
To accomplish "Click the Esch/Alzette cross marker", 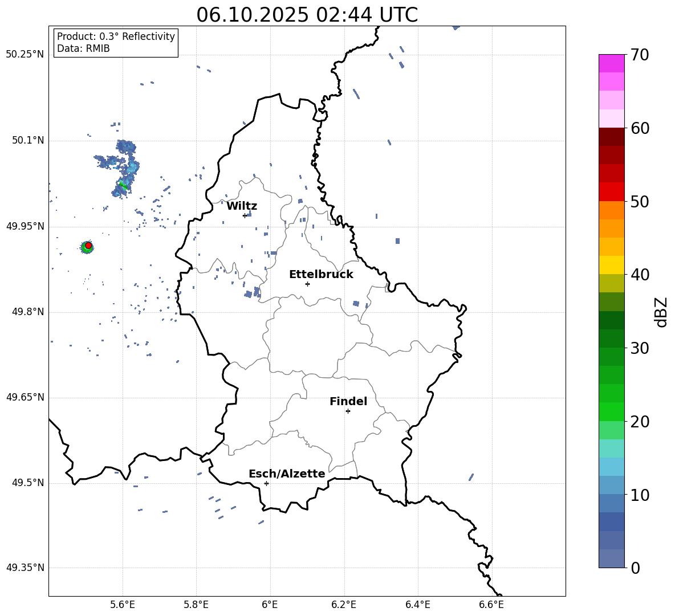I will point(266,483).
